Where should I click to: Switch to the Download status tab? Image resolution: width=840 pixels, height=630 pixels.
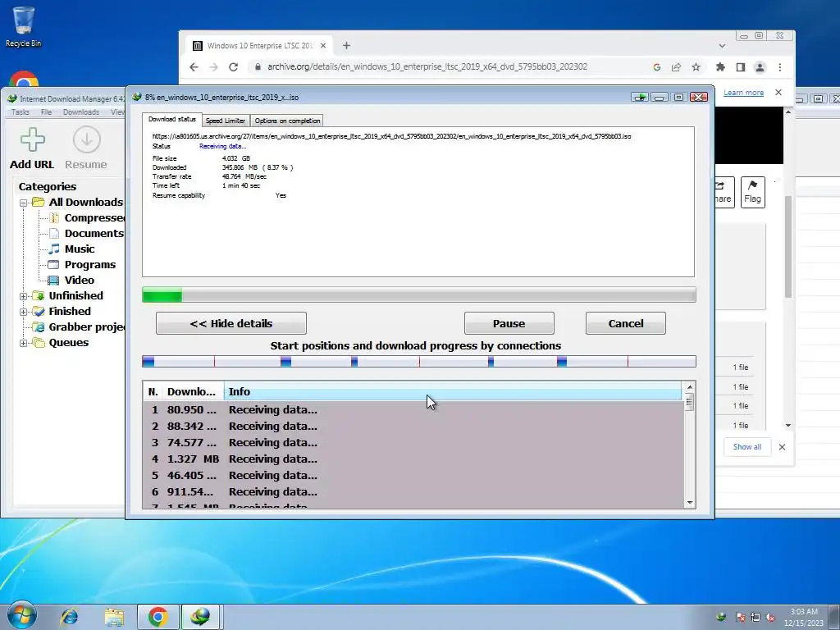coord(172,120)
